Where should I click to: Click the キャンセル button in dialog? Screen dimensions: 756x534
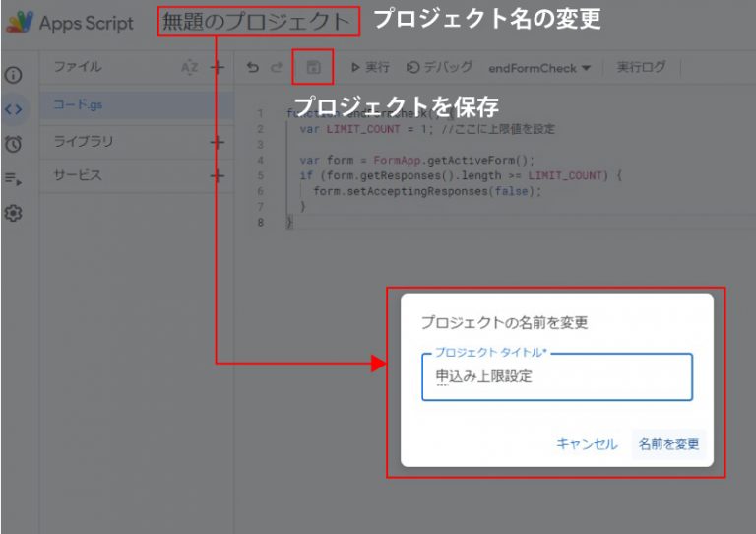click(x=587, y=443)
